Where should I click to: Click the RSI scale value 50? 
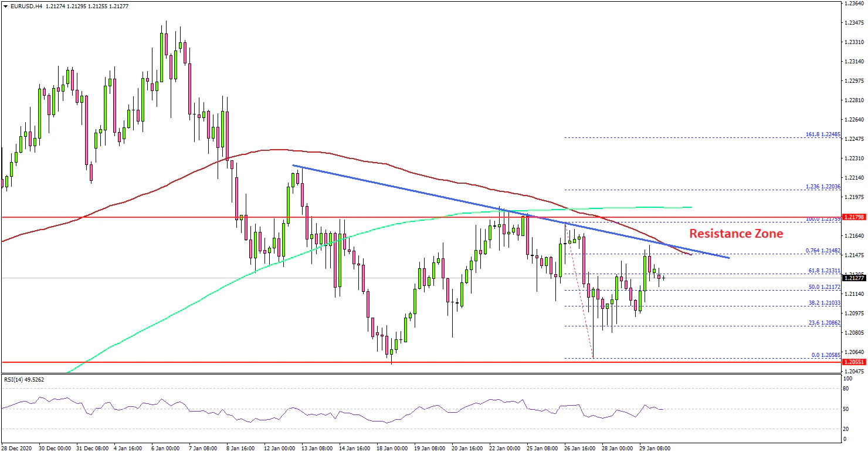point(847,409)
